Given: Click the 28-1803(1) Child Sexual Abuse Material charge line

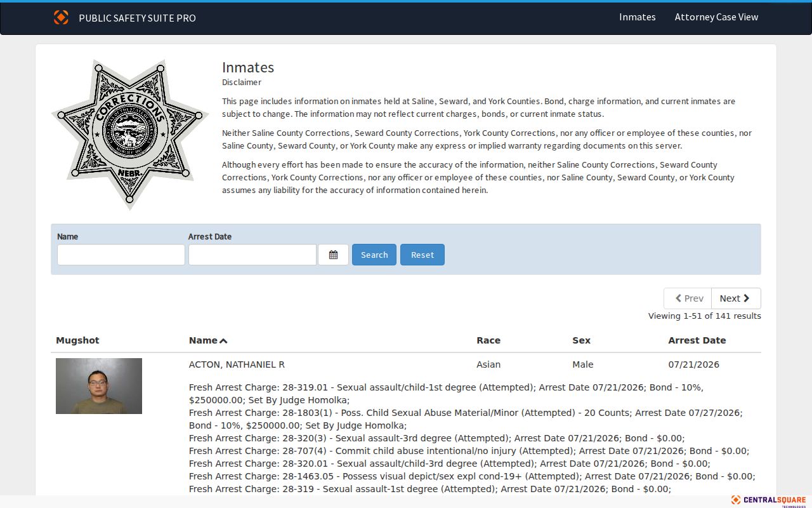Looking at the screenshot, I should click(x=466, y=419).
